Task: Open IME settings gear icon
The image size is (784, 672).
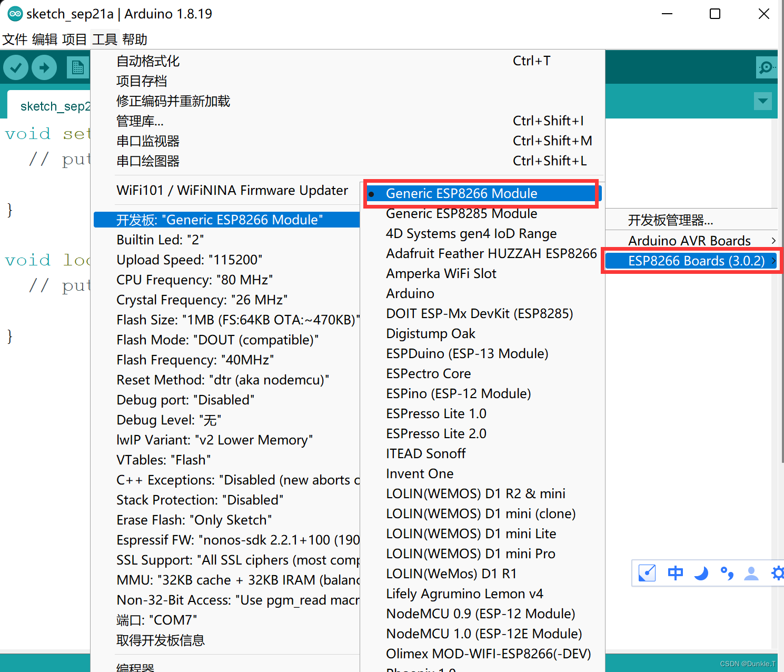Action: click(x=777, y=573)
